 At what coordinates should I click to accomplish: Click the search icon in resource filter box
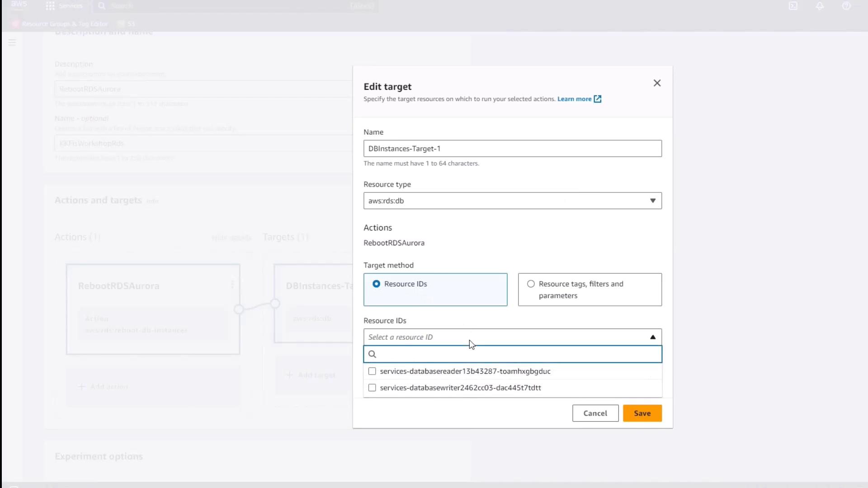coord(372,354)
